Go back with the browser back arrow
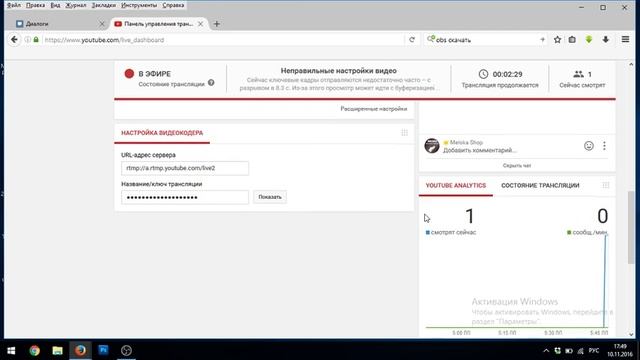The width and height of the screenshot is (640, 360). coord(14,40)
